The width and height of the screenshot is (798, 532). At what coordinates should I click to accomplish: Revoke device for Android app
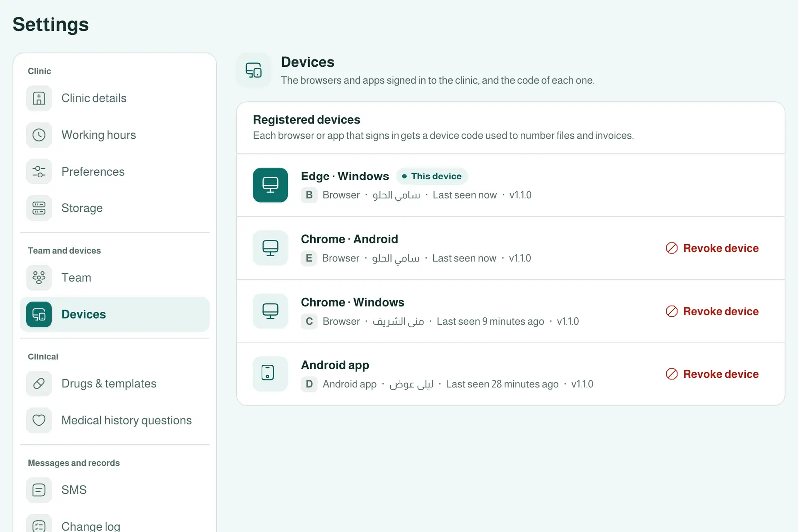click(712, 374)
